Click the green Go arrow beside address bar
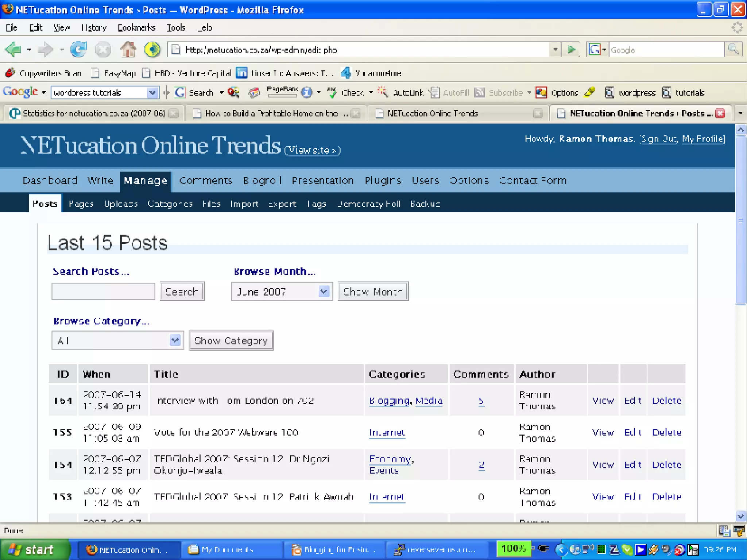Screen dimensions: 747x560 [x=572, y=50]
